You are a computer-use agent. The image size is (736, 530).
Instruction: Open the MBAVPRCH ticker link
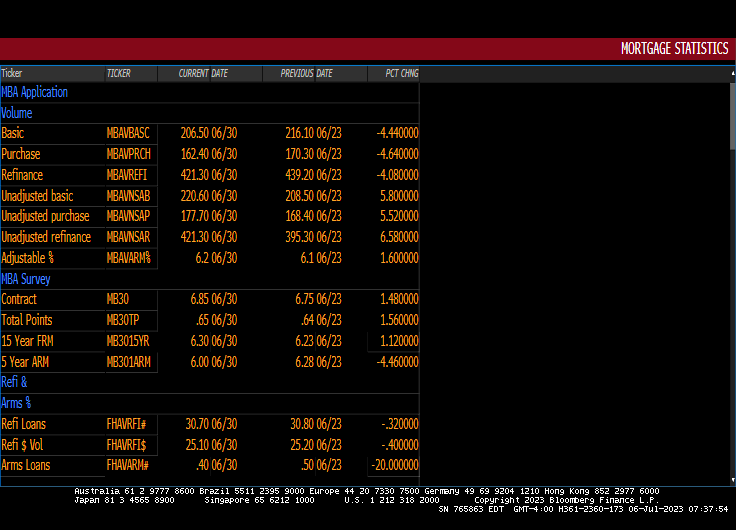pos(128,154)
